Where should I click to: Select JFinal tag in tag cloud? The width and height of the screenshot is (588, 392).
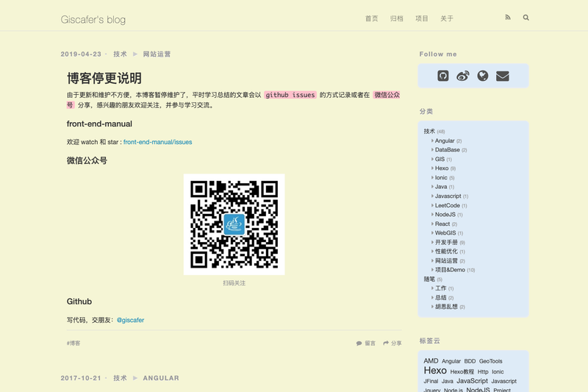tap(431, 381)
